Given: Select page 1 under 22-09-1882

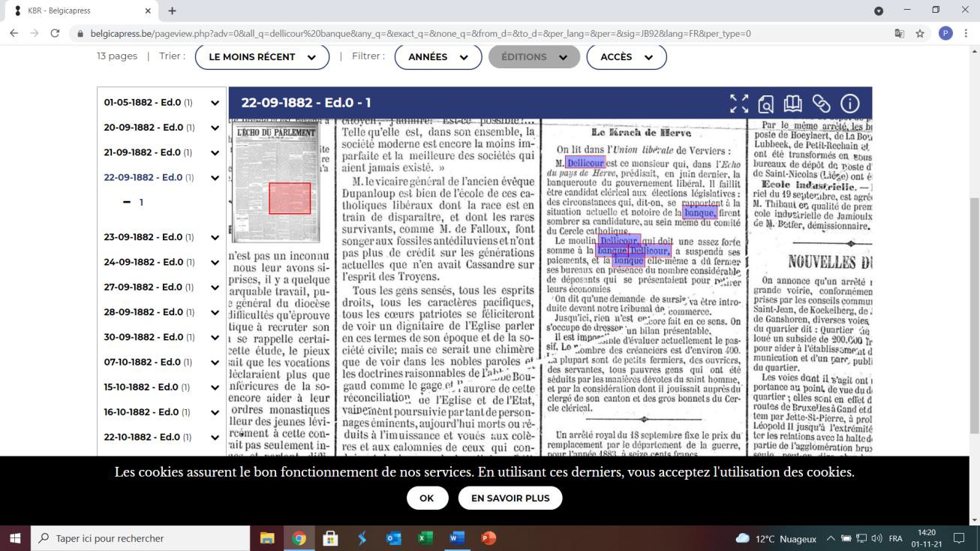Looking at the screenshot, I should pos(140,203).
